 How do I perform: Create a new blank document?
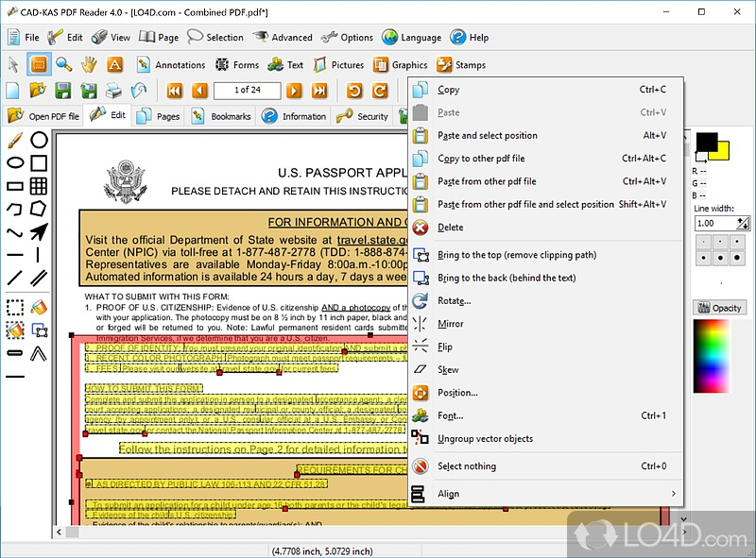(13, 91)
